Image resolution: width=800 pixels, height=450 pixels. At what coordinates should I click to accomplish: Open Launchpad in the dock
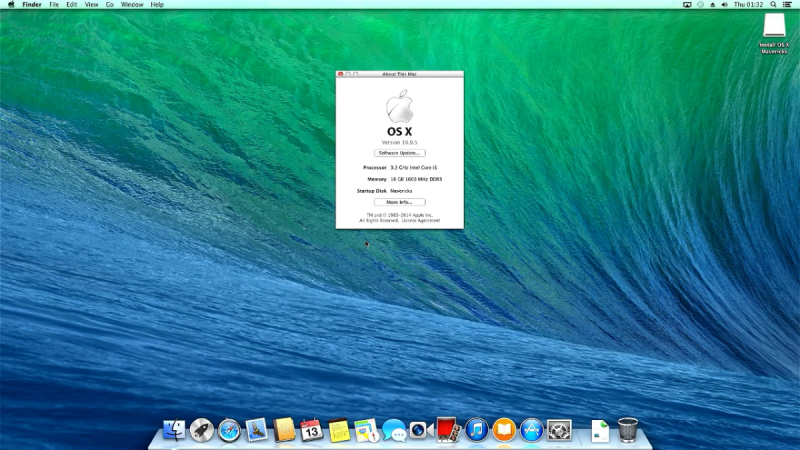(202, 430)
